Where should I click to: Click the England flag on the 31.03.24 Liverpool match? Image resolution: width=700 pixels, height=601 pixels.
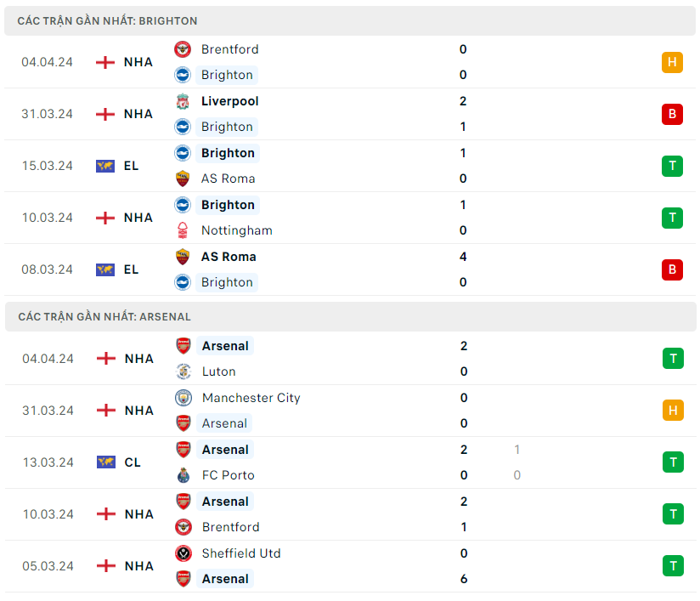[105, 114]
